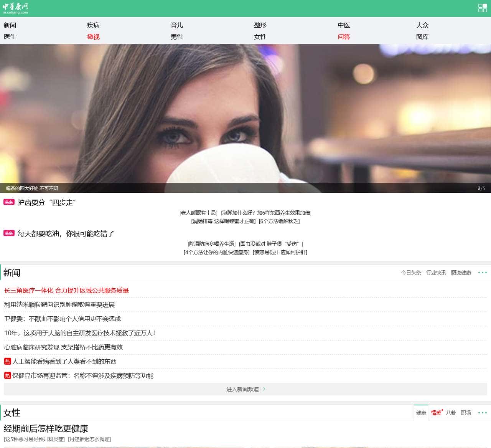491x448 pixels.
Task: Switch to the 行业快讯 news tab
Action: [436, 273]
